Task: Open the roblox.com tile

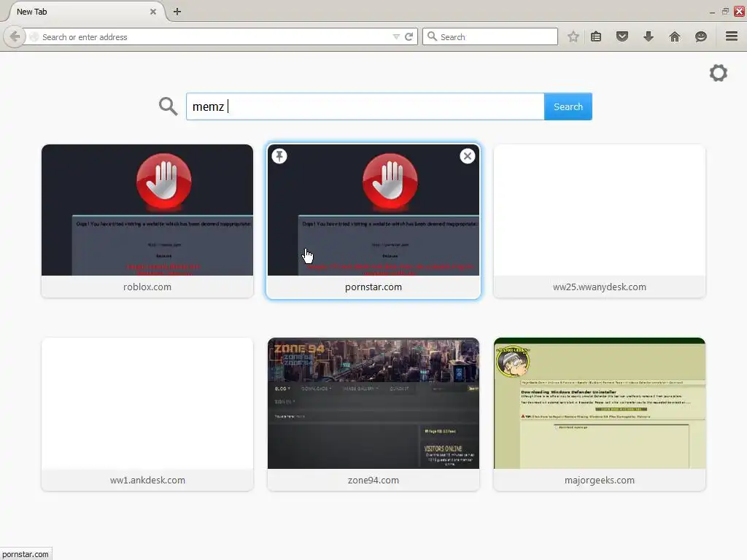Action: point(147,221)
